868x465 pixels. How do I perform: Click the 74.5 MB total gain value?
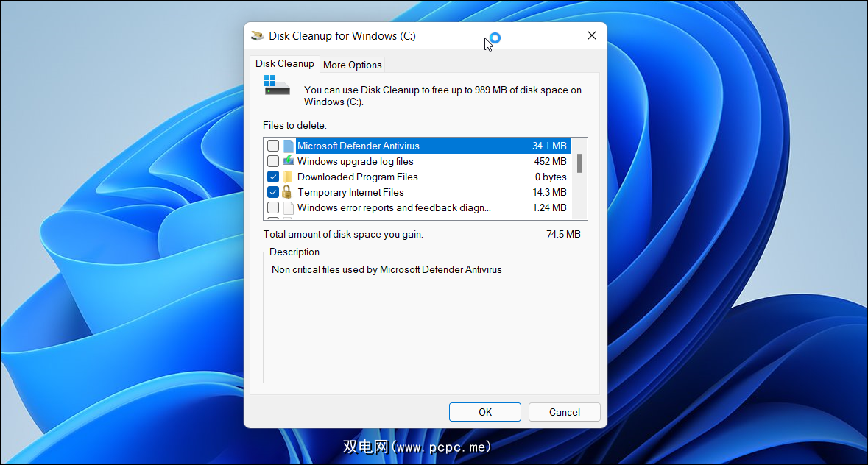pyautogui.click(x=563, y=235)
